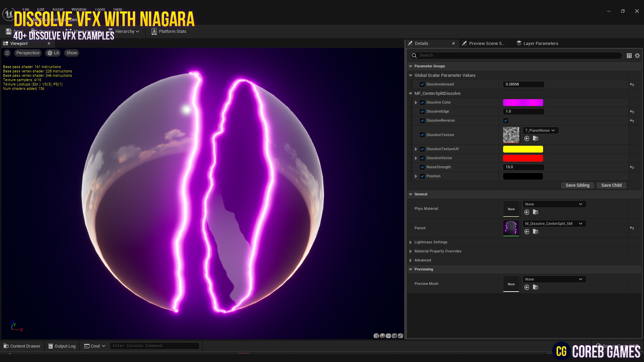The image size is (644, 362).
Task: Reset DissolveAmount to its default value
Action: click(632, 84)
